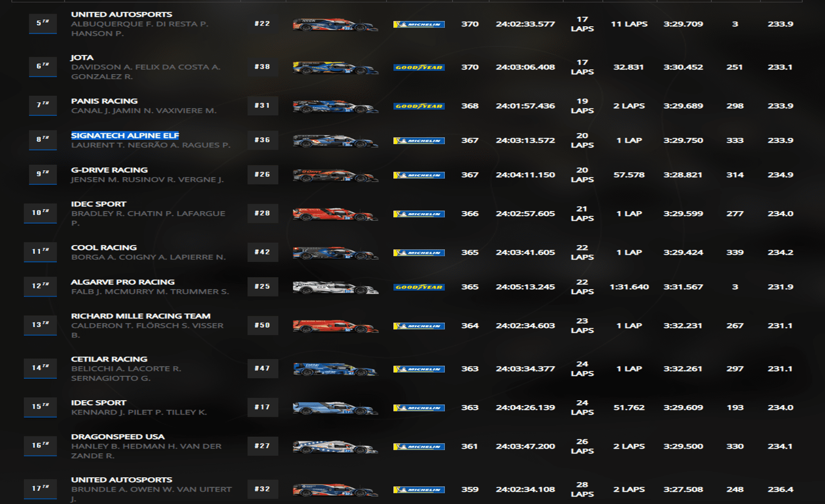The height and width of the screenshot is (504, 825).
Task: Click best lap time 3:28.821
Action: (x=683, y=175)
